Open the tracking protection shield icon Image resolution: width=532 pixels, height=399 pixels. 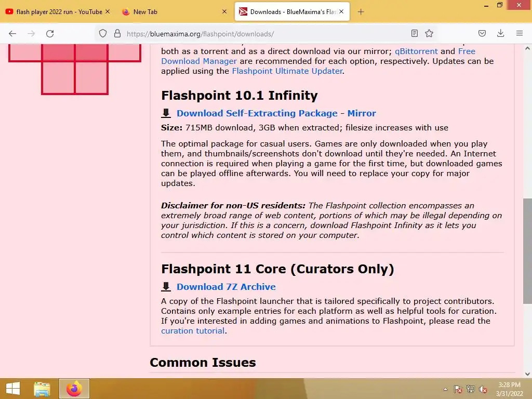pyautogui.click(x=103, y=33)
